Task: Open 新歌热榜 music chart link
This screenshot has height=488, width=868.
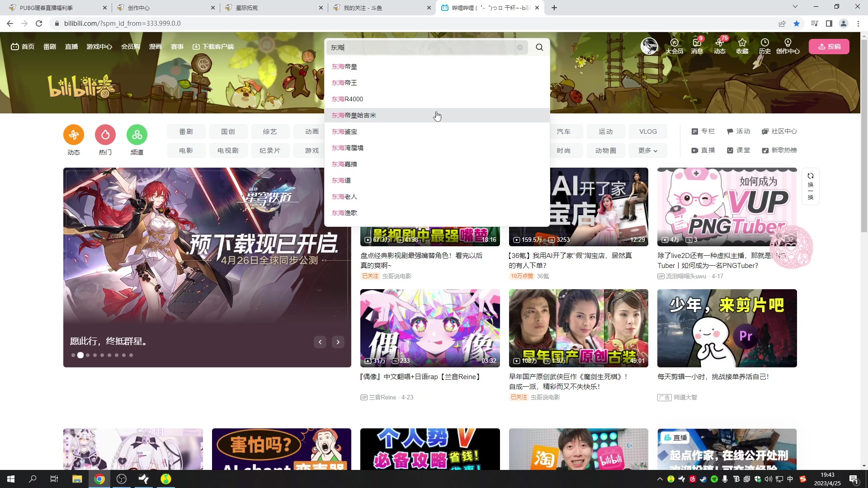Action: [779, 150]
